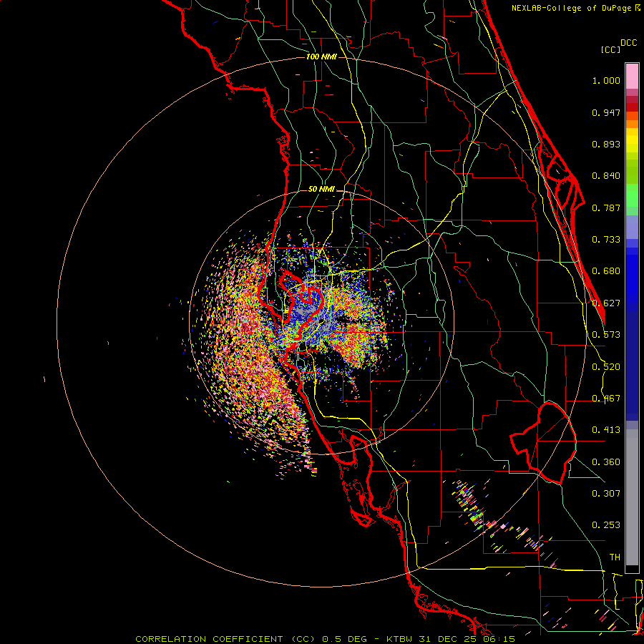Click the 0.413 scale value
Image resolution: width=644 pixels, height=644 pixels.
click(606, 430)
